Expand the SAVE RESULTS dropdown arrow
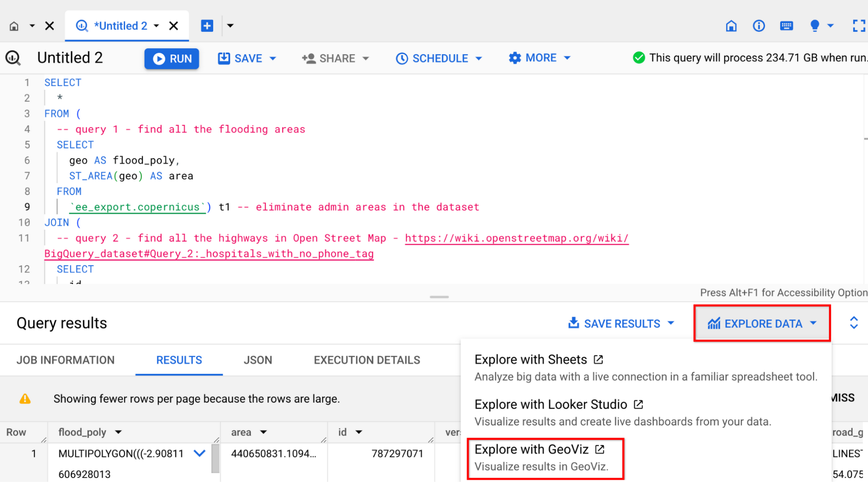The width and height of the screenshot is (868, 482). tap(671, 323)
